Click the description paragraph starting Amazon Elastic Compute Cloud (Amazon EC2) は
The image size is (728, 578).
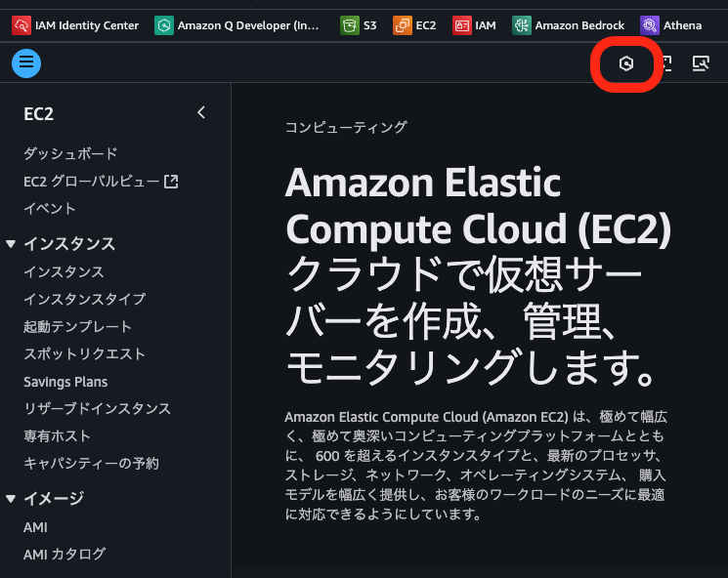click(476, 466)
